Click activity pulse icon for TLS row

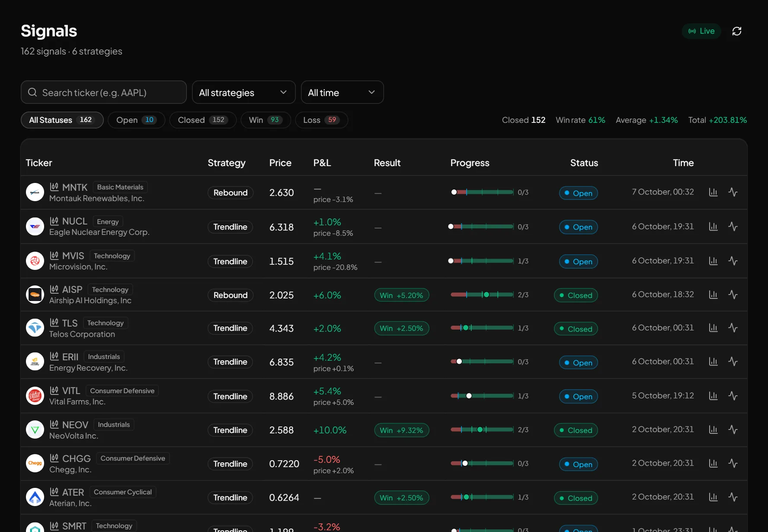pos(733,328)
